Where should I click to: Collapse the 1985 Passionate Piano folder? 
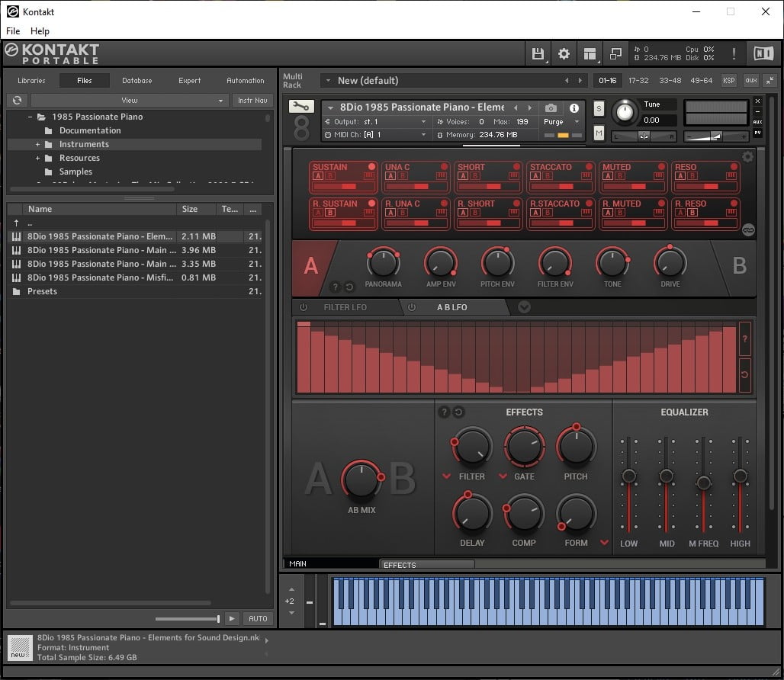30,117
